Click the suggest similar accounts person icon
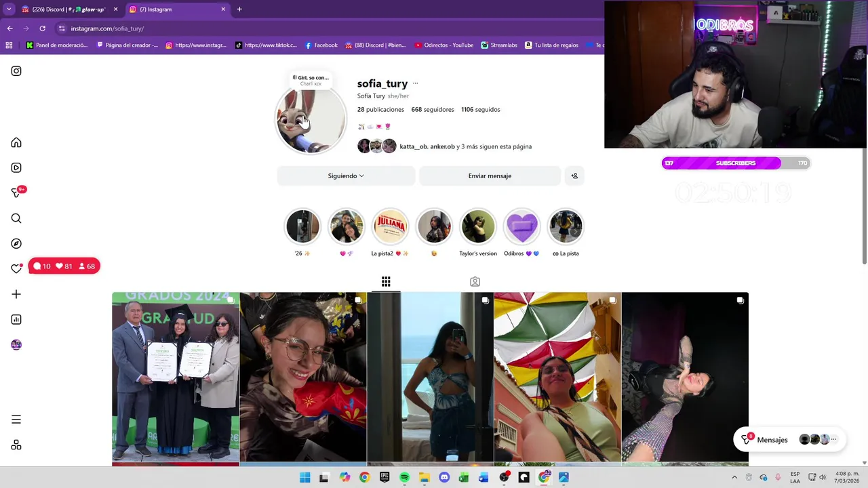This screenshot has height=488, width=868. (574, 176)
